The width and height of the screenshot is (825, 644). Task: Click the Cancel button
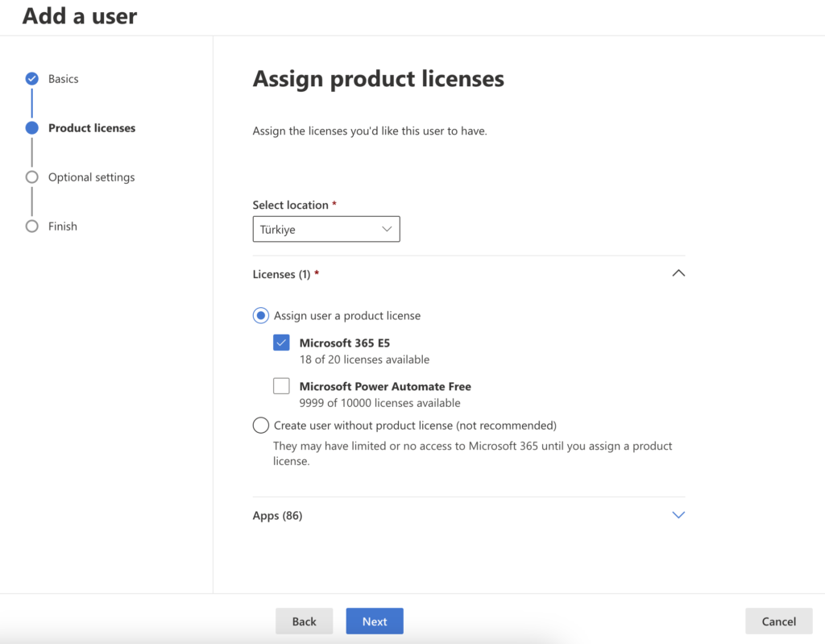click(778, 621)
